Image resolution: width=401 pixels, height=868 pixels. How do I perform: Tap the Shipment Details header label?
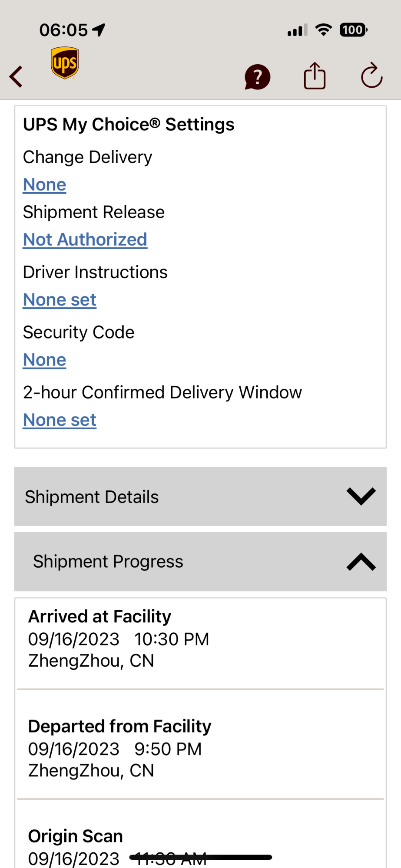[x=92, y=497]
